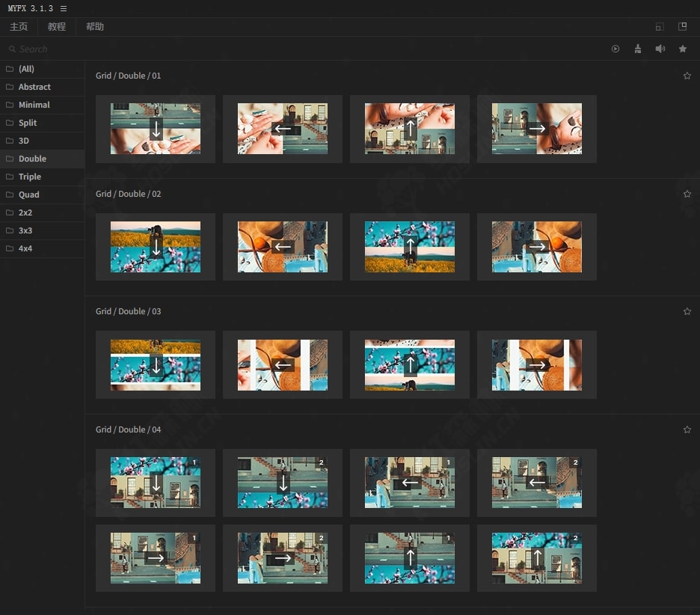Select the Minimal category

(43, 105)
